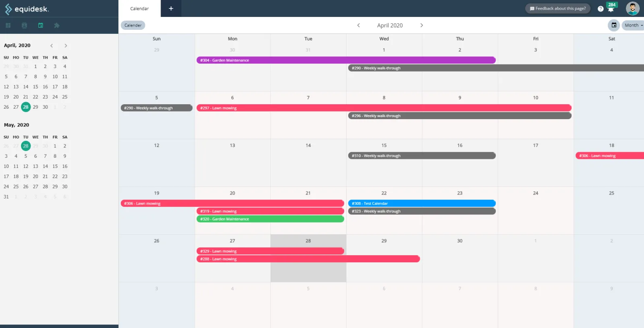Click the May, 2020 mini calendar heading
This screenshot has height=328, width=644.
[x=17, y=125]
